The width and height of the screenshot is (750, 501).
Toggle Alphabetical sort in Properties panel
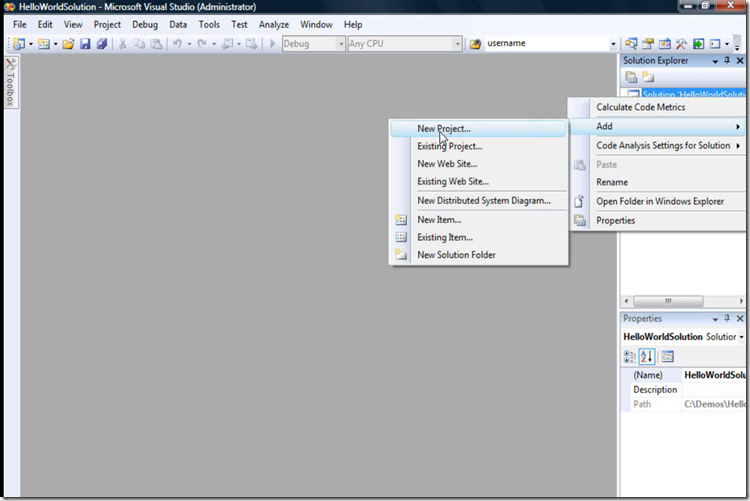(647, 356)
